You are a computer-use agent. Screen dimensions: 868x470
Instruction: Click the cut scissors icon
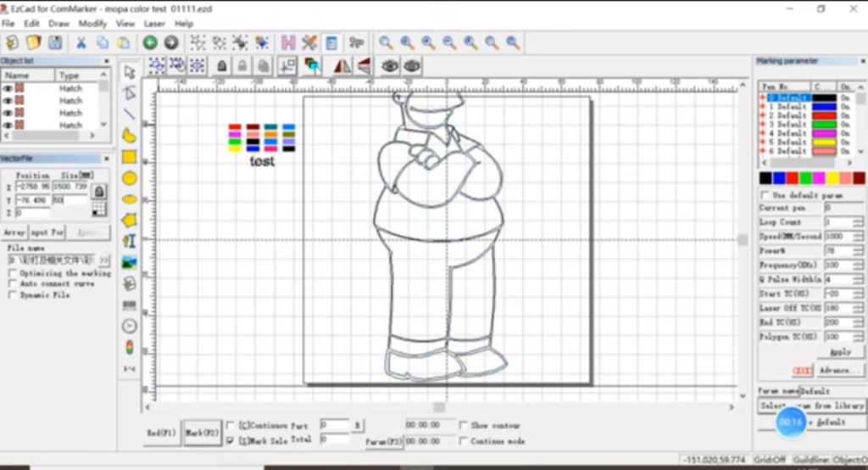[81, 42]
